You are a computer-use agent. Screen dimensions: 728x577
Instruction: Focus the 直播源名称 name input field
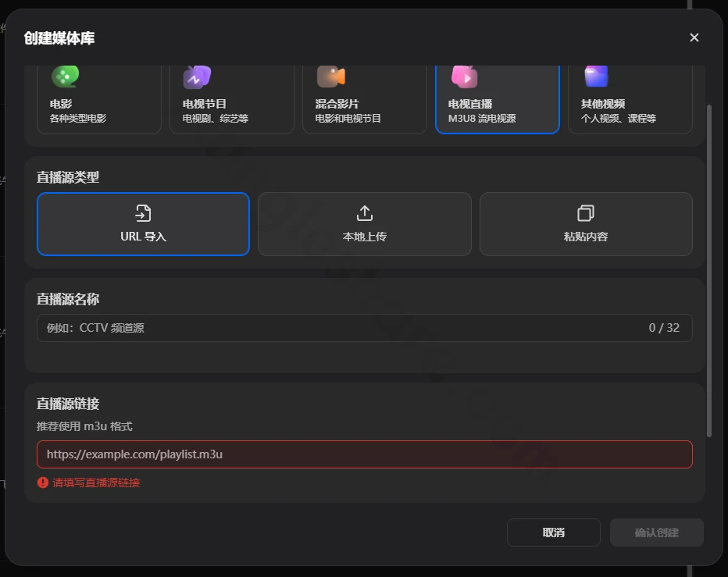[x=365, y=328]
